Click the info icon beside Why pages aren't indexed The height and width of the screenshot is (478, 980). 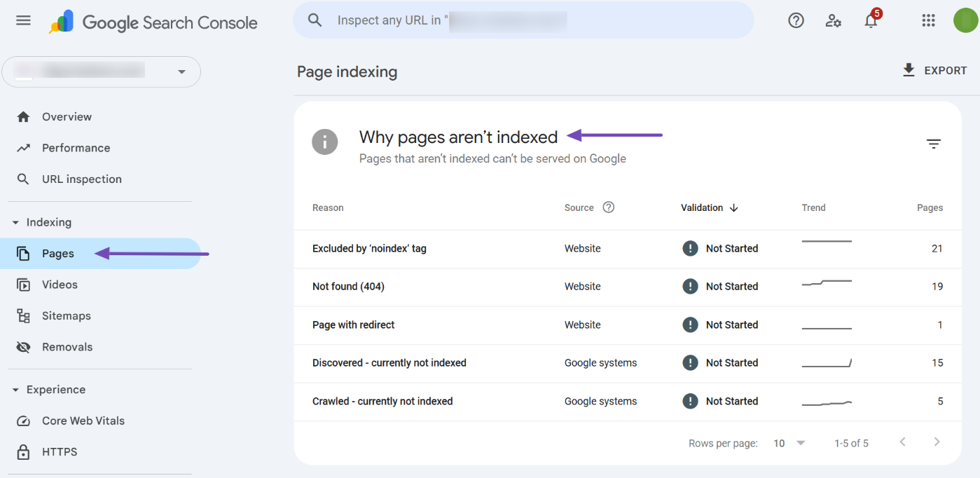(325, 142)
